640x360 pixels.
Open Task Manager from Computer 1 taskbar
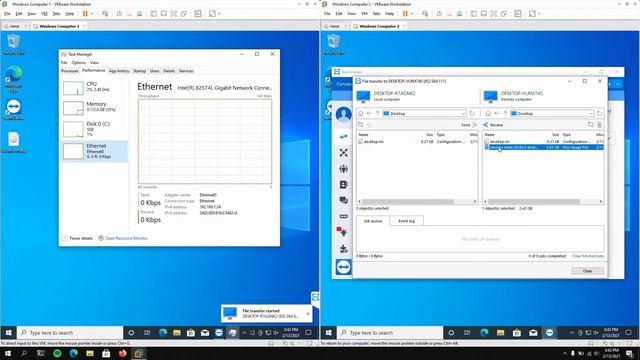[232, 333]
